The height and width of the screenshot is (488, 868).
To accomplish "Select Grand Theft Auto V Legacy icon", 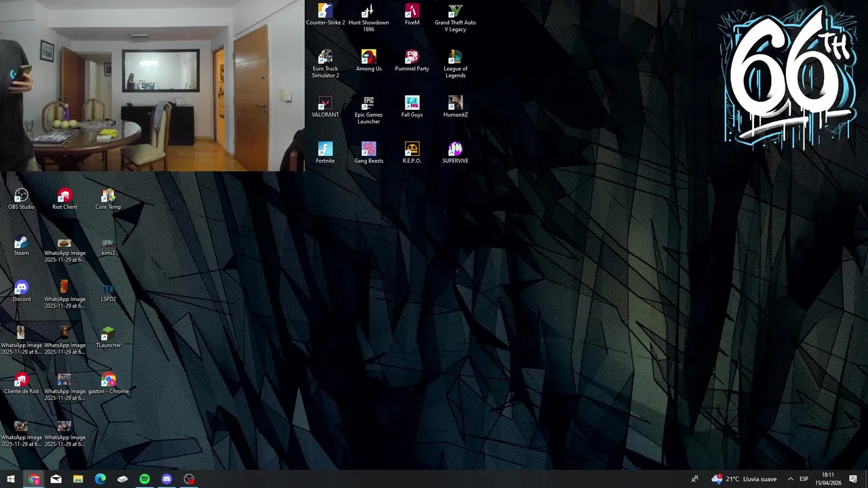I will 455,18.
